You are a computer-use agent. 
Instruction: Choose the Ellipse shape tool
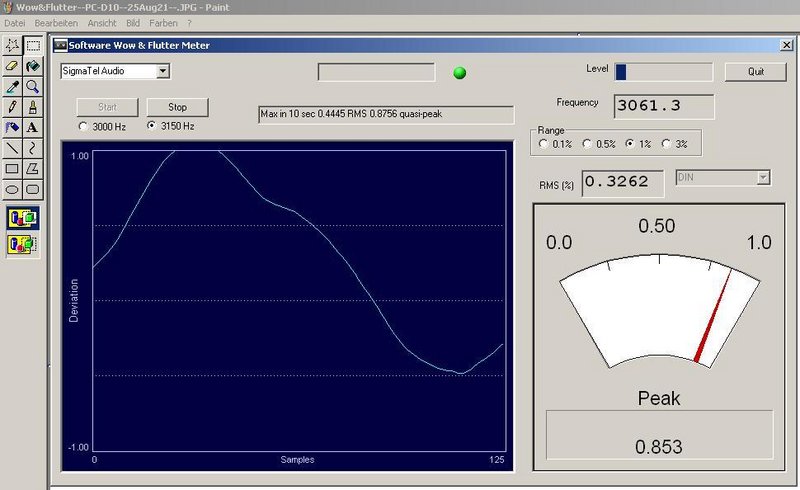pyautogui.click(x=12, y=189)
